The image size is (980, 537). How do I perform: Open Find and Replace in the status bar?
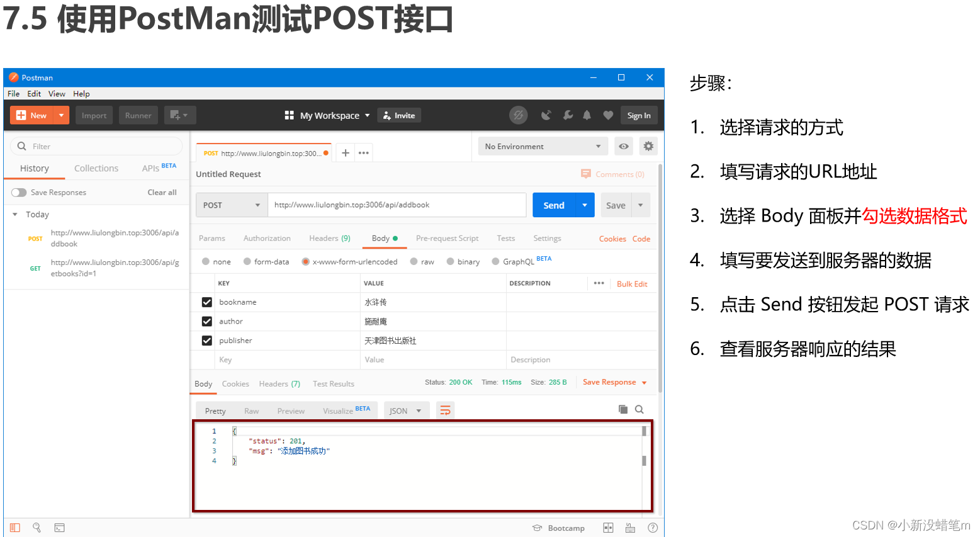[x=37, y=528]
